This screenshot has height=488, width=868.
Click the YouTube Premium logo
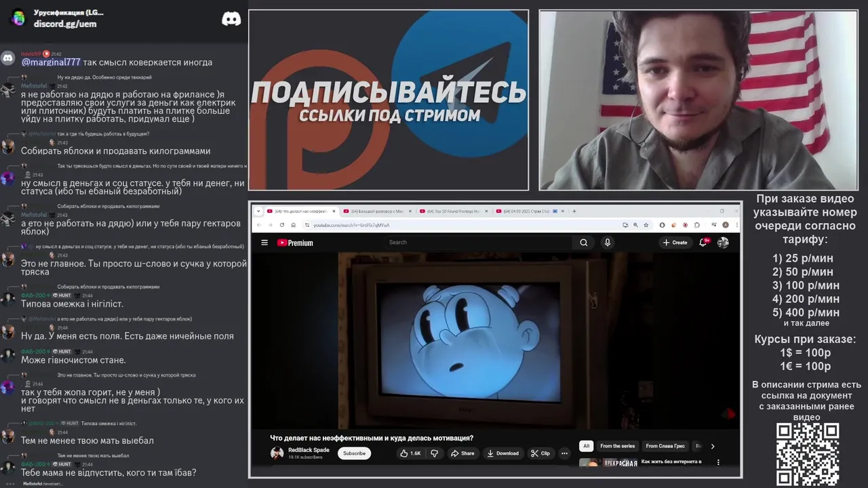(x=295, y=243)
